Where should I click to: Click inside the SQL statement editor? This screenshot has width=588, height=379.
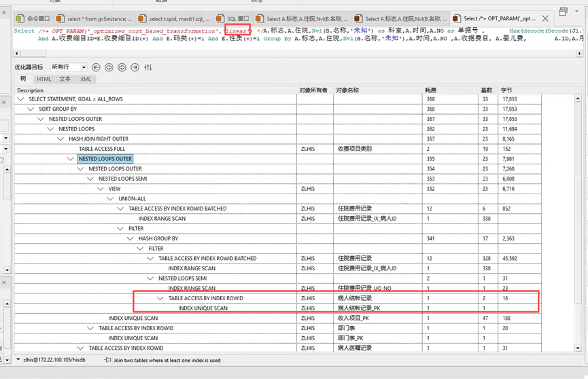pos(298,39)
